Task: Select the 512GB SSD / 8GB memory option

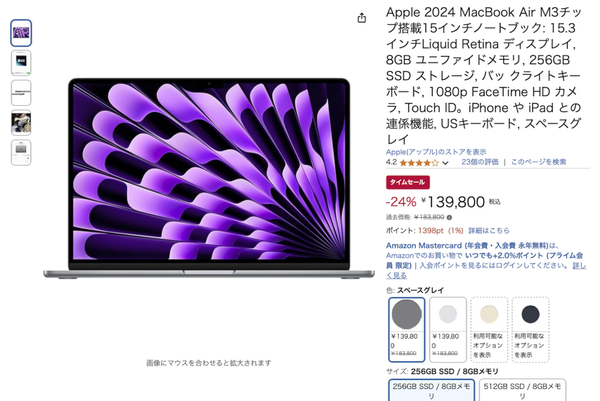Action: point(522,390)
